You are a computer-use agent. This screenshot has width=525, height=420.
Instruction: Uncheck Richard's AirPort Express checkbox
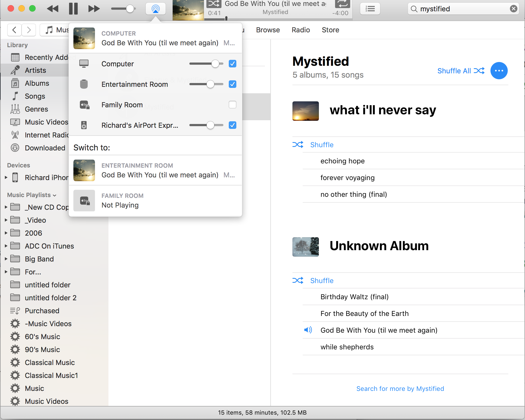(232, 125)
